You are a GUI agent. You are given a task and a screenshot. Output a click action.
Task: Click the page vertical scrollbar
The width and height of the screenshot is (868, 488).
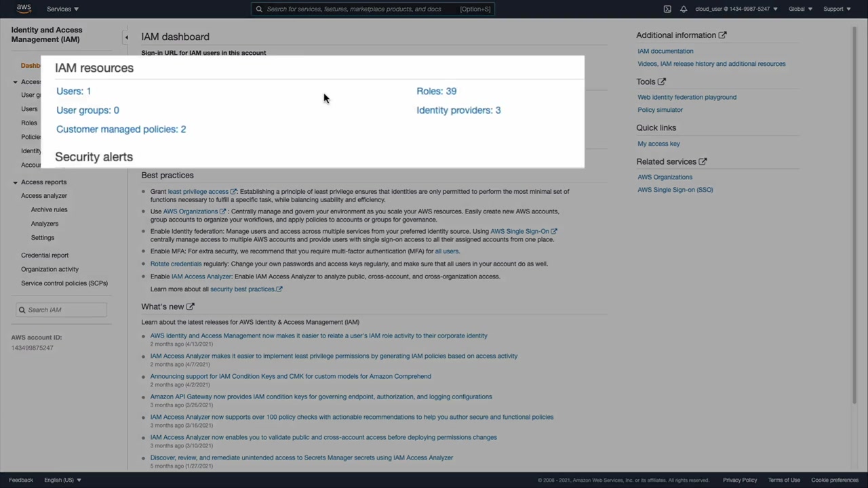coord(854,217)
